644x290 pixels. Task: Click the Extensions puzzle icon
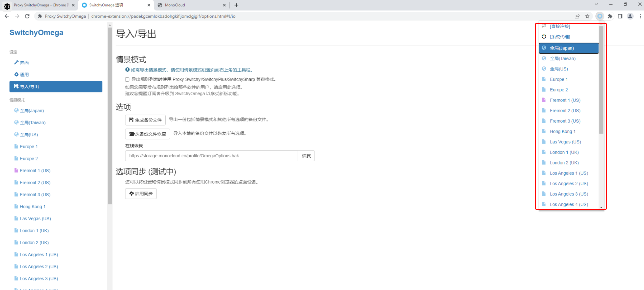point(610,16)
